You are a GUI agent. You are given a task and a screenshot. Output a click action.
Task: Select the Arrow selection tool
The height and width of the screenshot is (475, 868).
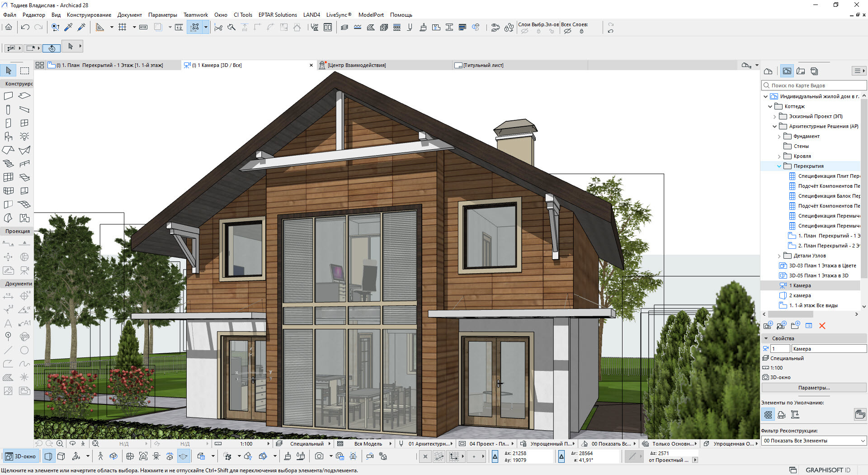click(x=9, y=71)
